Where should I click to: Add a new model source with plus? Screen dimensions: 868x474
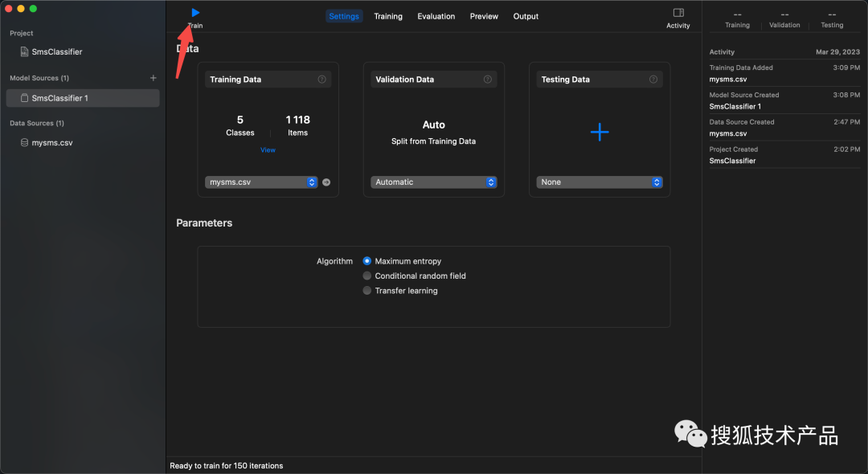[154, 78]
